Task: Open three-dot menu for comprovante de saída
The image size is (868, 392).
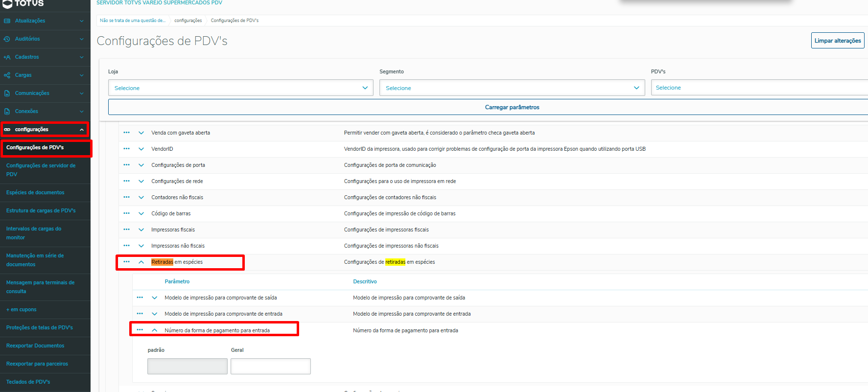Action: click(140, 298)
